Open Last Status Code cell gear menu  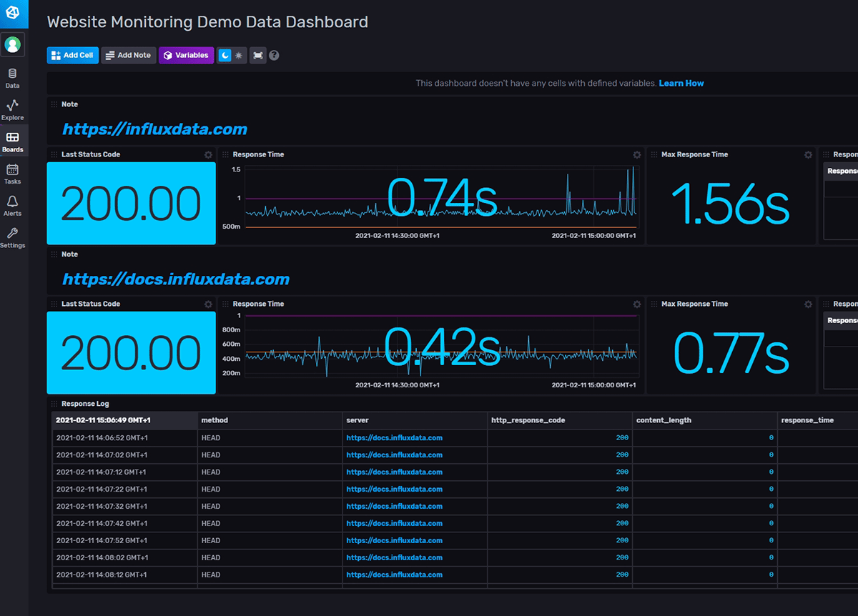(208, 154)
